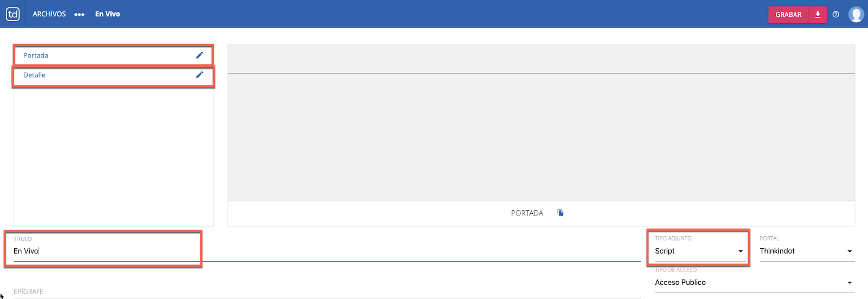Open the ARCHIVOS menu

49,14
